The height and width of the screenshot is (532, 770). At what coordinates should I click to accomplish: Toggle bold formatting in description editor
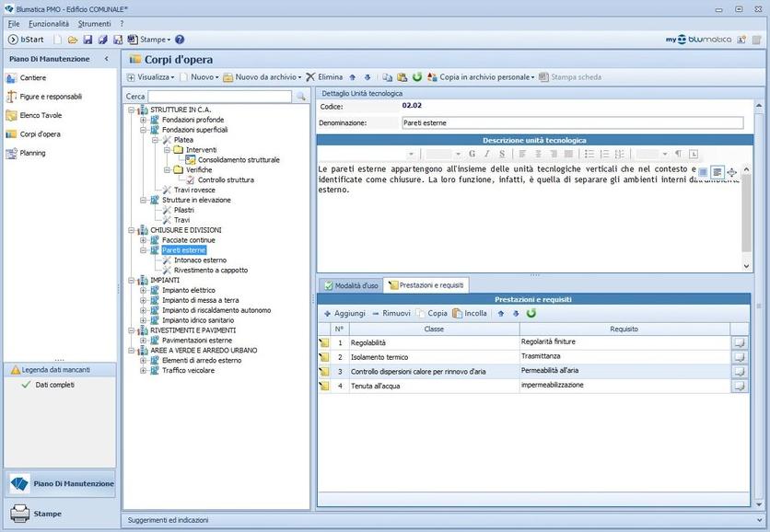click(472, 154)
